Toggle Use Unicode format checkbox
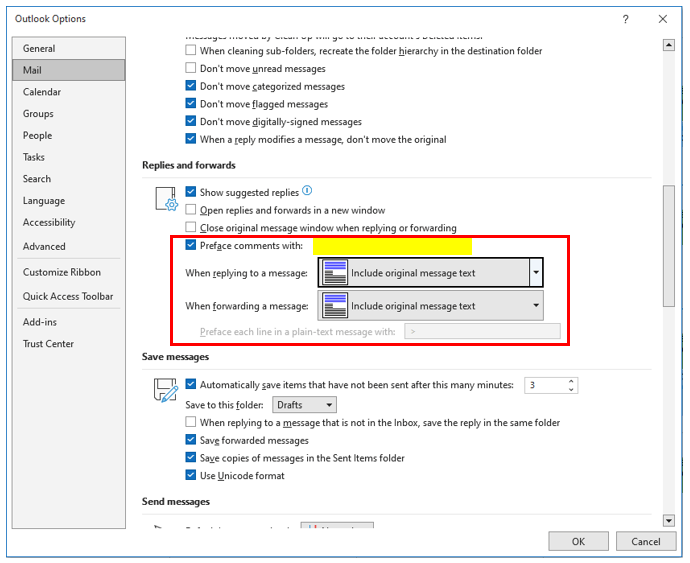The image size is (690, 563). click(191, 475)
